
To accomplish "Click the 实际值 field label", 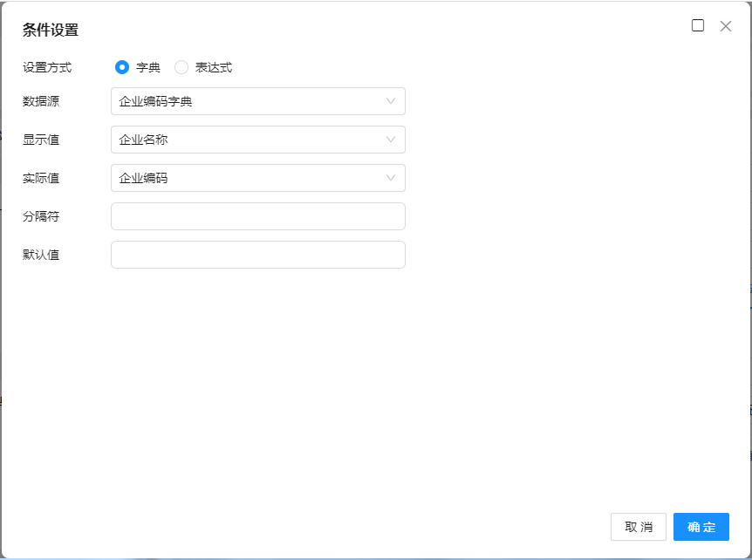I will pos(41,178).
